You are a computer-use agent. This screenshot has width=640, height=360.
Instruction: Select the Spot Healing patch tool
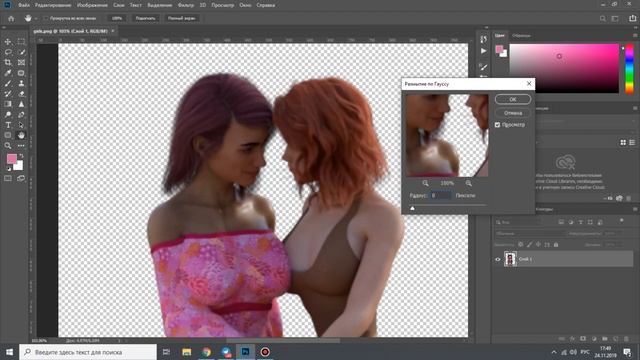[x=21, y=73]
